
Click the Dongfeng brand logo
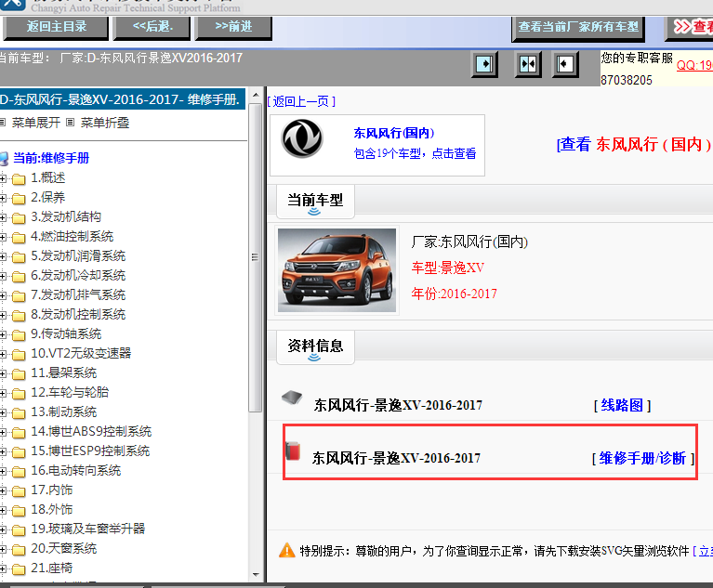[302, 139]
